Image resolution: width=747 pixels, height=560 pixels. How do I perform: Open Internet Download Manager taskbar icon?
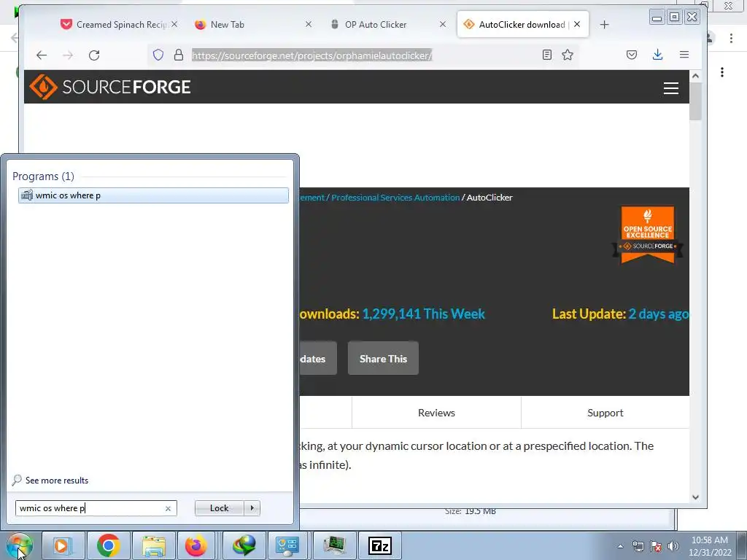tap(244, 545)
